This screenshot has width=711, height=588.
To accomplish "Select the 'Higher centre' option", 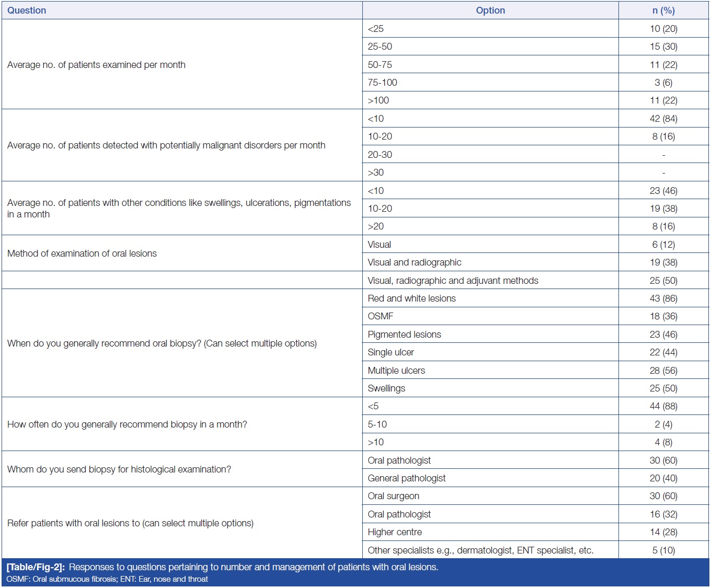I will point(394,532).
